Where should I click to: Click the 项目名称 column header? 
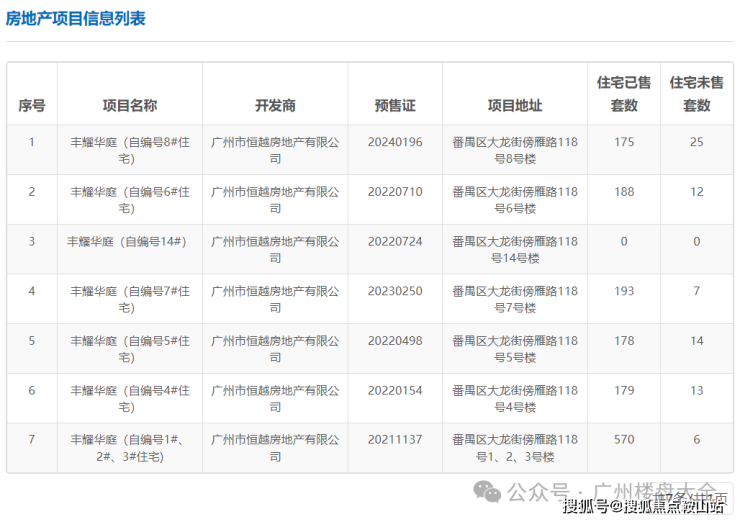tap(129, 105)
